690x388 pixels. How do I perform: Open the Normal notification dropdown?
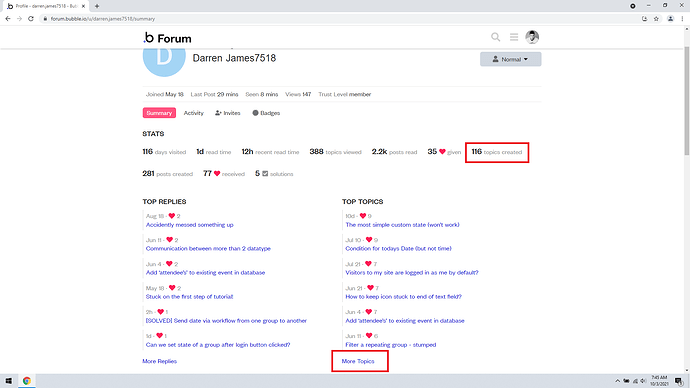pyautogui.click(x=510, y=59)
